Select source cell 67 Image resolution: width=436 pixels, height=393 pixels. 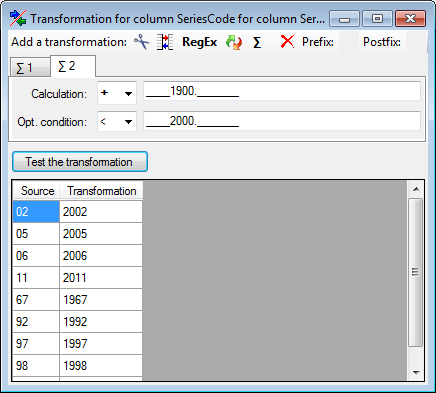36,300
